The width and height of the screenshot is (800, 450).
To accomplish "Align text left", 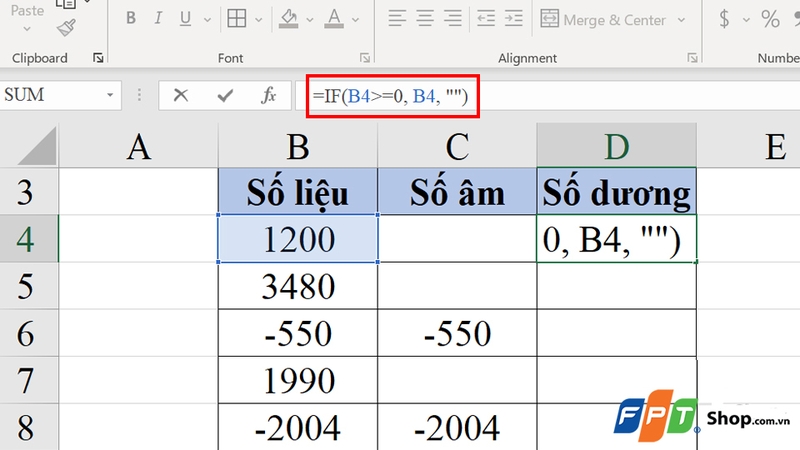I will click(x=397, y=19).
